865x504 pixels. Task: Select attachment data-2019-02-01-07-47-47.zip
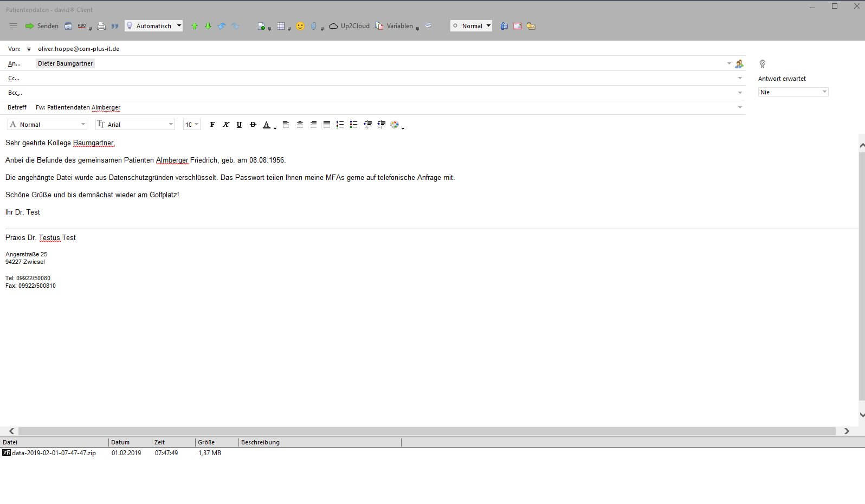[54, 453]
